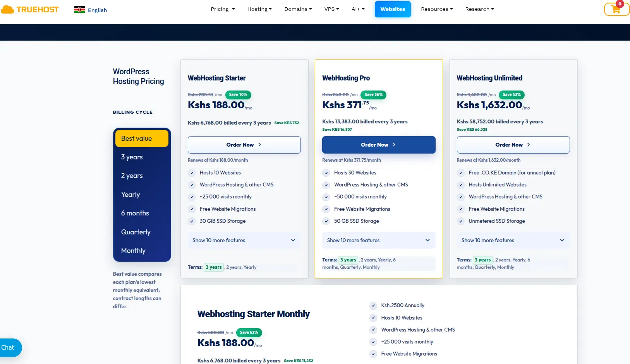Select the Yearly billing cycle
The height and width of the screenshot is (364, 630).
point(142,195)
